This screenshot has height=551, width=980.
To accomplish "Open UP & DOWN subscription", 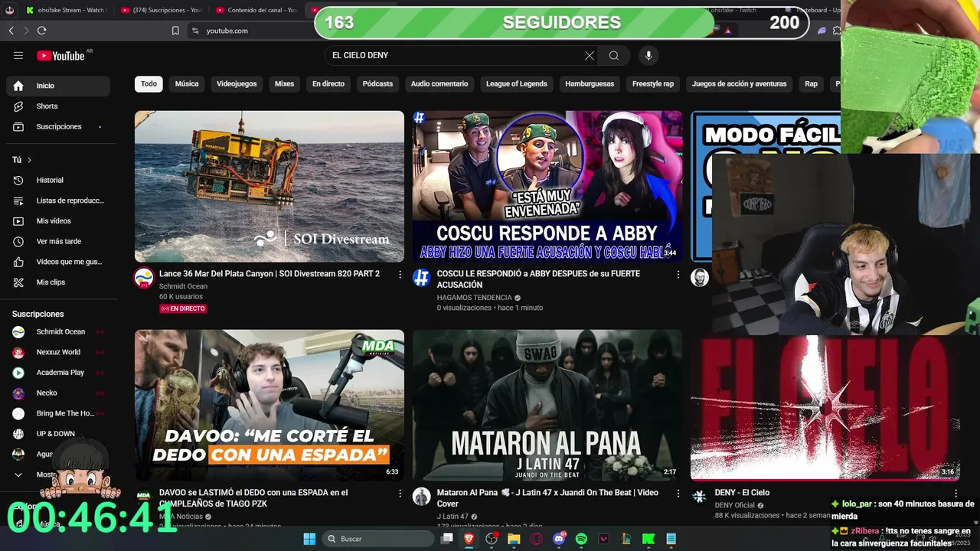I will [58, 434].
